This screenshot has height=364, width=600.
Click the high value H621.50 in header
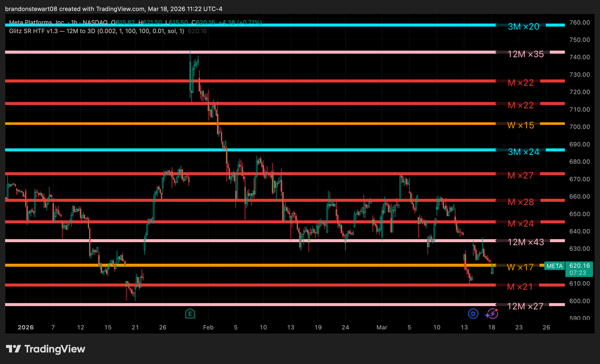click(150, 23)
